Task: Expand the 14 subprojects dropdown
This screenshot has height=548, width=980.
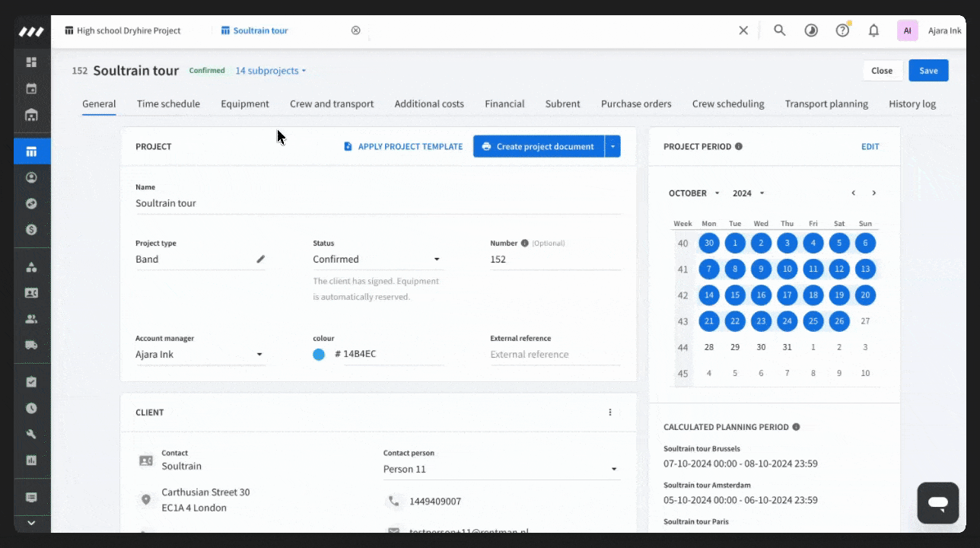Action: (271, 71)
